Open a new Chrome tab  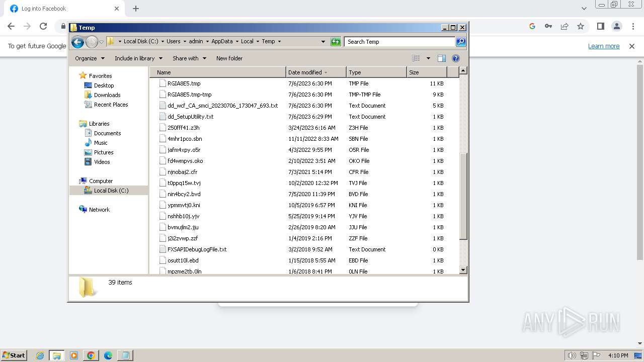click(x=136, y=9)
